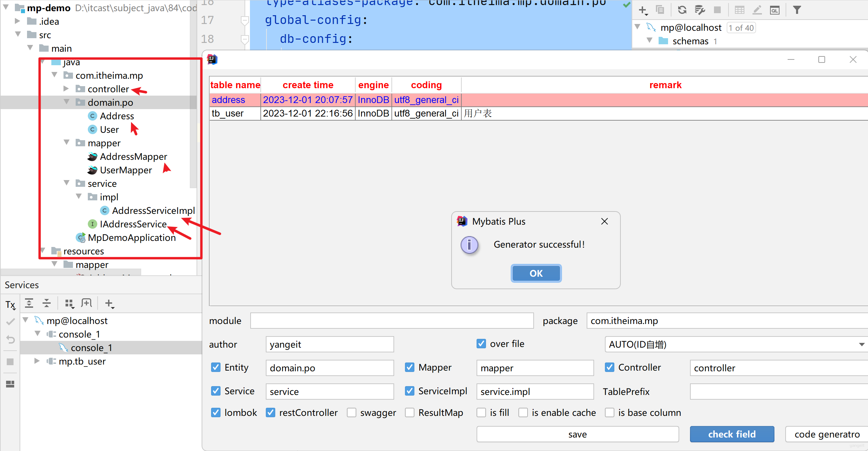Click the stop icon in Database toolbar
The image size is (868, 451).
717,10
